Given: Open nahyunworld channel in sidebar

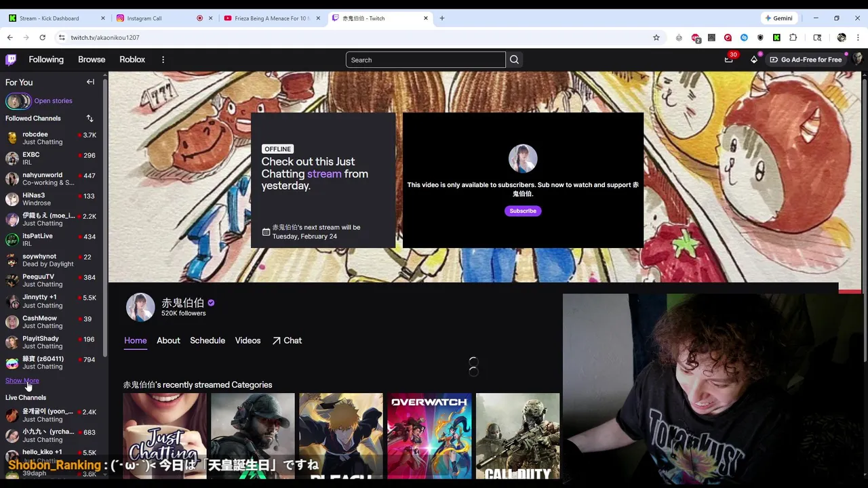Looking at the screenshot, I should click(52, 179).
